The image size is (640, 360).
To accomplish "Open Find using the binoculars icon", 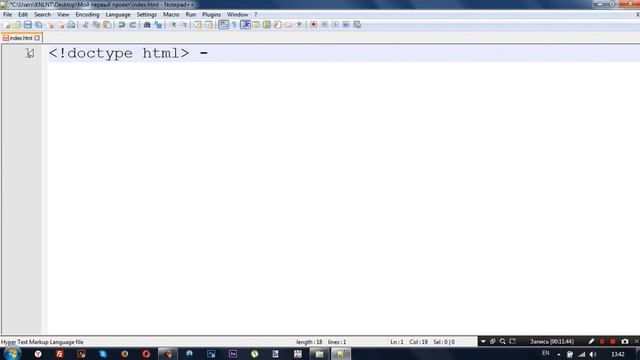I will point(147,25).
